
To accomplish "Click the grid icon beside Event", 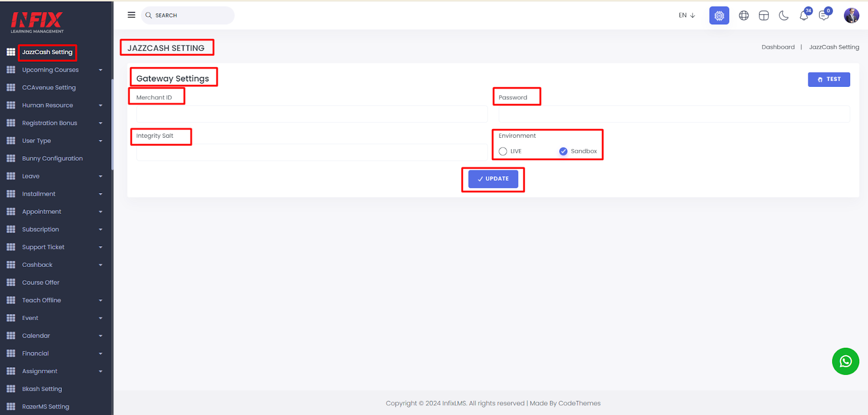I will point(11,318).
